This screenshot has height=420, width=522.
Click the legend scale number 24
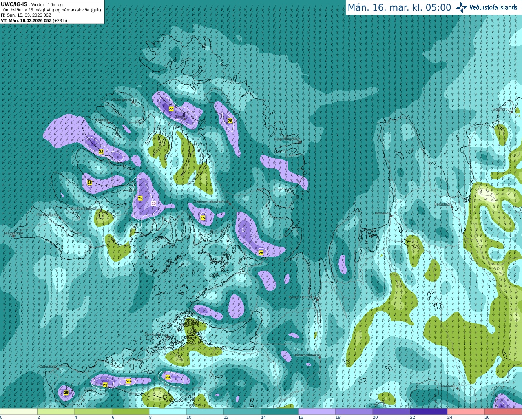pos(449,417)
